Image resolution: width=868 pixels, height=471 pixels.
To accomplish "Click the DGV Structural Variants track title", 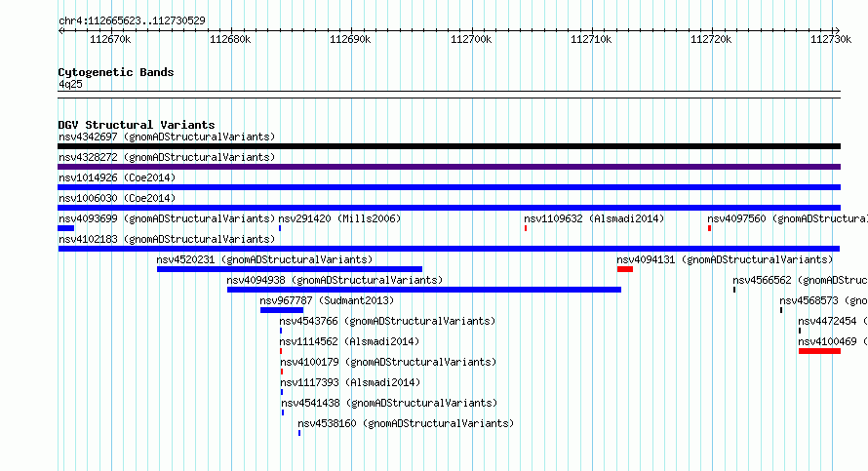I will pyautogui.click(x=137, y=125).
